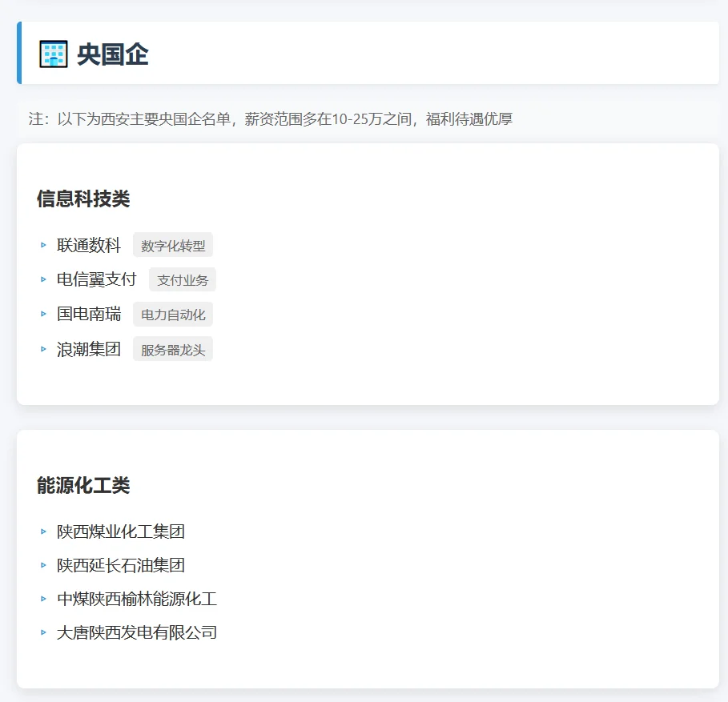Click the office building icon beside 央国企
Viewport: 728px width, 702px height.
pos(54,54)
